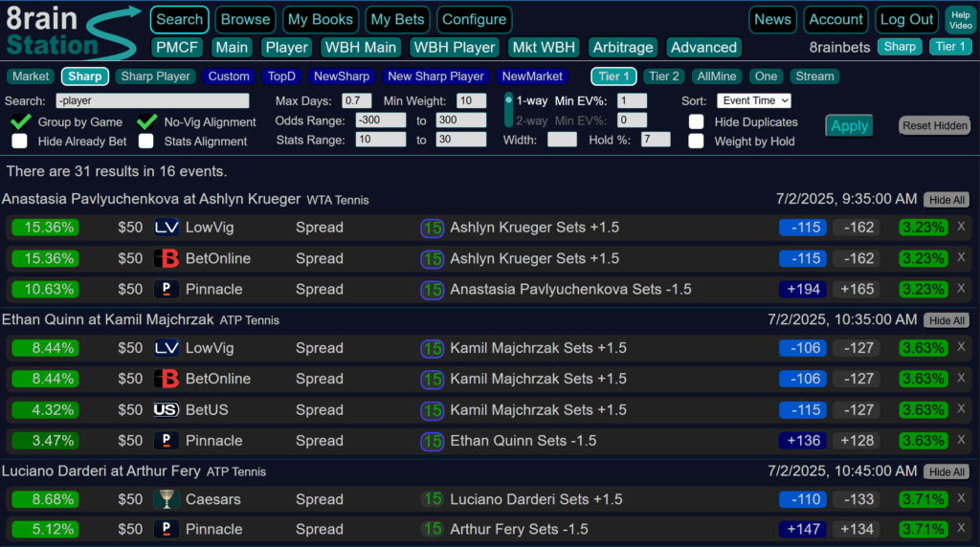Go to My Books
The image size is (980, 547).
pyautogui.click(x=321, y=19)
